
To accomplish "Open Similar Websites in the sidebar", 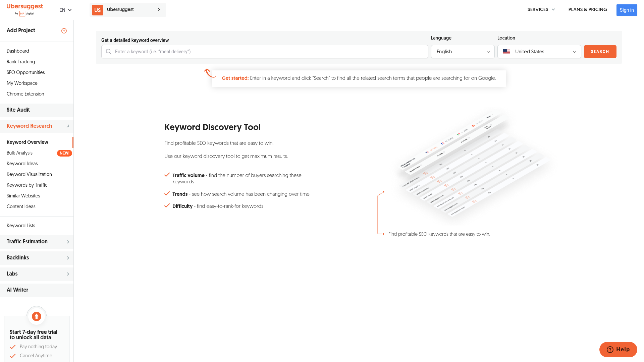I will pyautogui.click(x=23, y=196).
